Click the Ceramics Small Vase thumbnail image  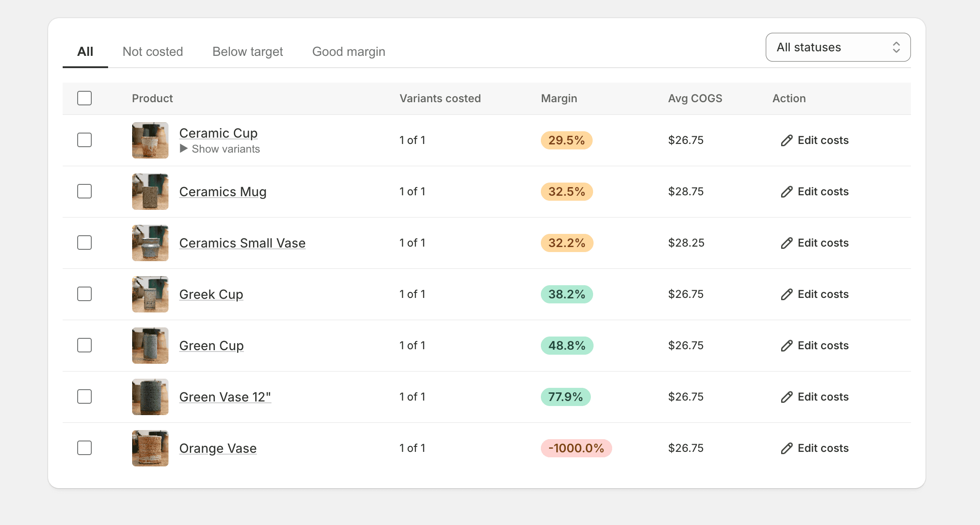(150, 243)
